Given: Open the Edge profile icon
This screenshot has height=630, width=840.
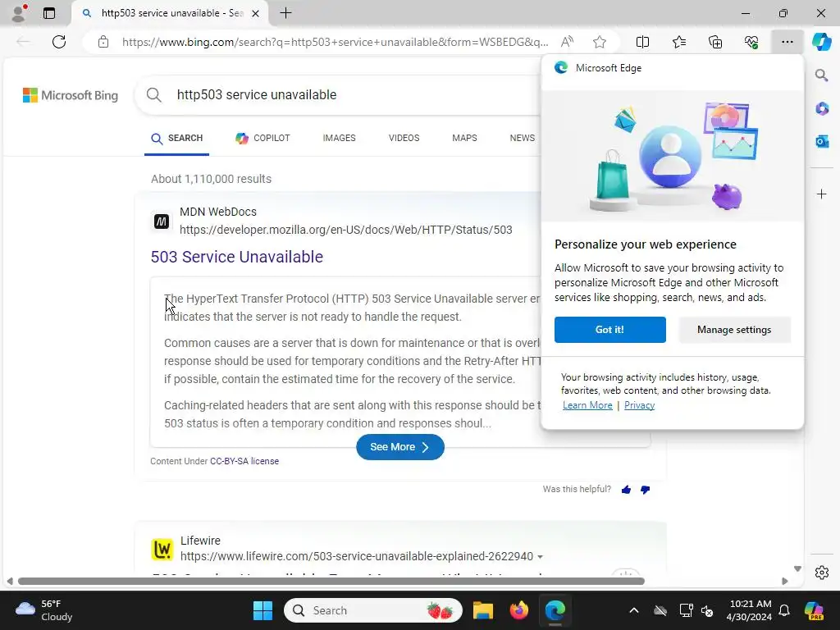Looking at the screenshot, I should [20, 13].
